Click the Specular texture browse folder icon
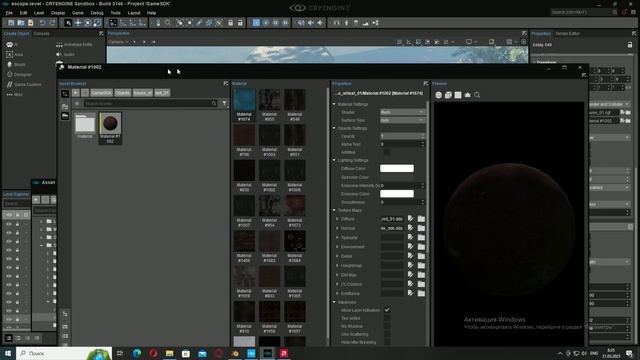The width and height of the screenshot is (640, 360). [421, 238]
